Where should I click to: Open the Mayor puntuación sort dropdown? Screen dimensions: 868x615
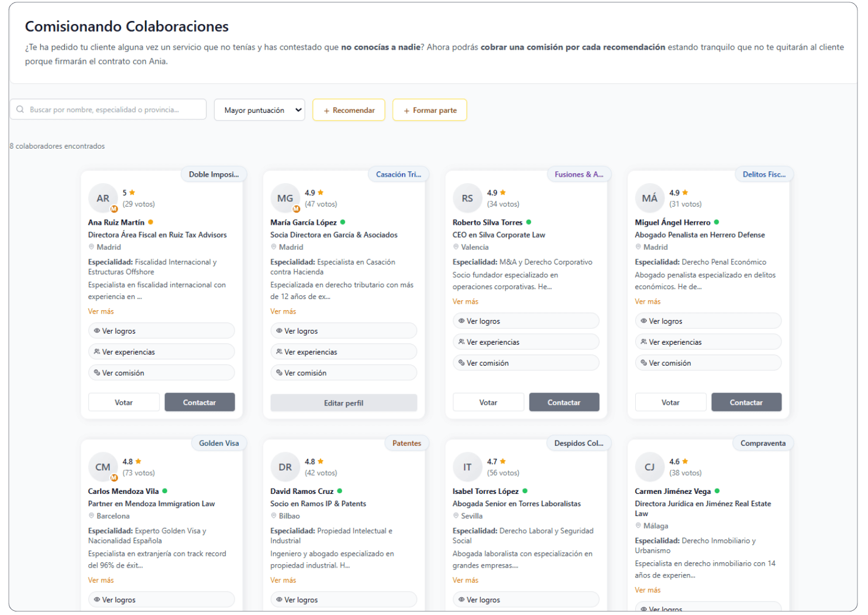pyautogui.click(x=259, y=110)
